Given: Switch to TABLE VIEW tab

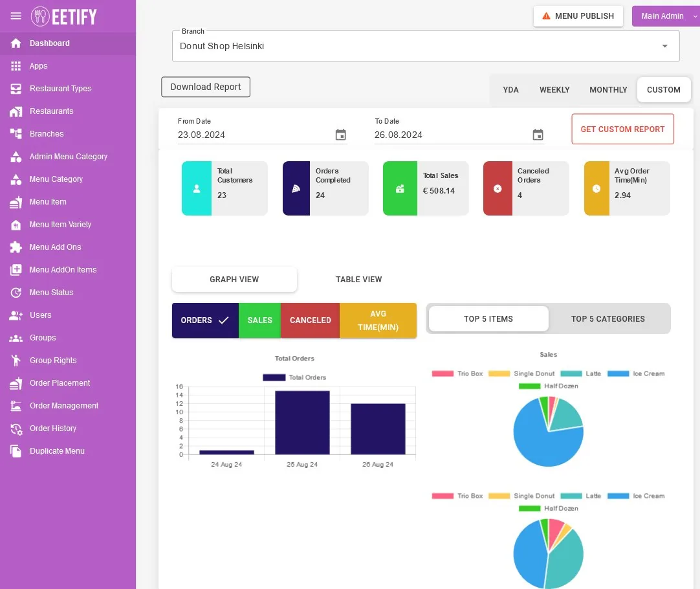Looking at the screenshot, I should pos(358,280).
